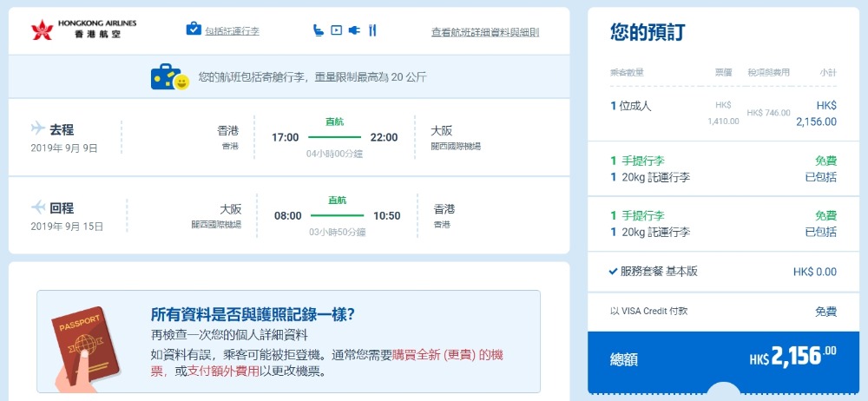Open the 包括託運行李 link
The image size is (868, 401).
coord(232,31)
